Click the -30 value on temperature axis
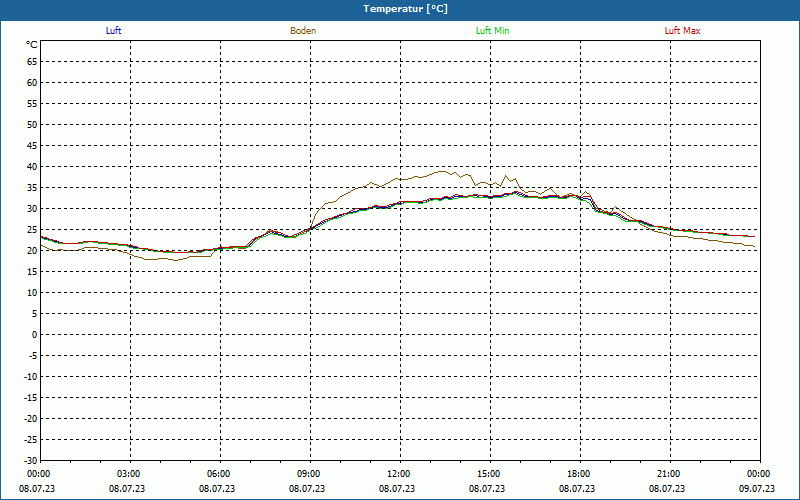Viewport: 800px width, 500px height. point(31,461)
